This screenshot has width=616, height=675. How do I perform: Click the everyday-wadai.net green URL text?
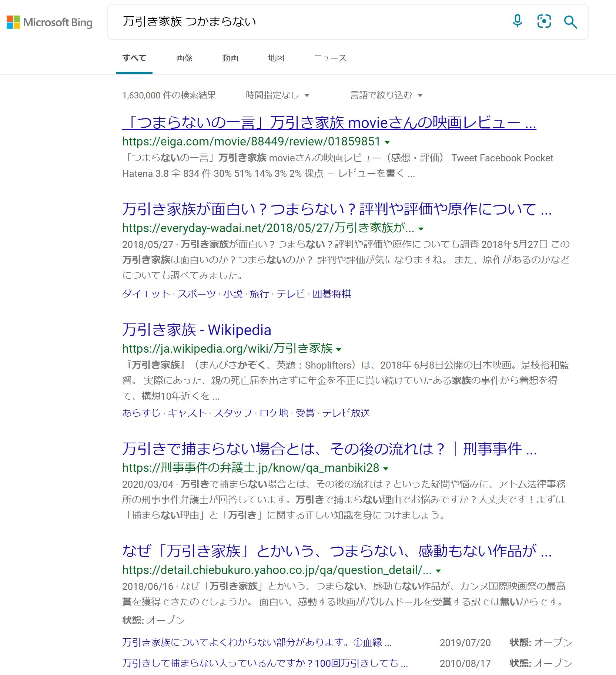[x=268, y=228]
